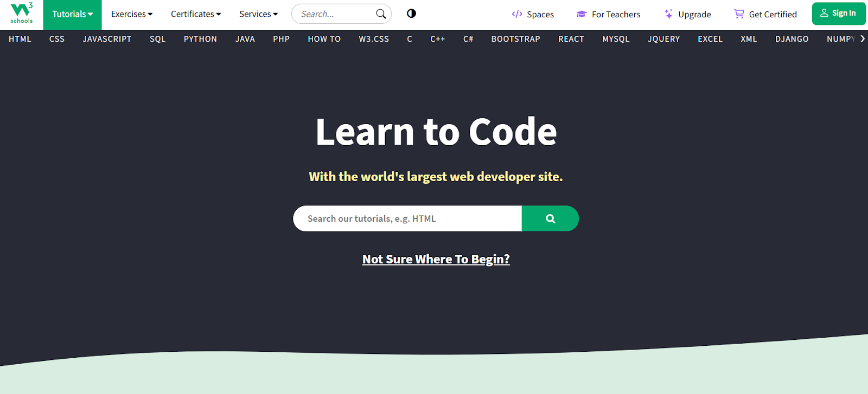Open the Services dropdown menu
Screen dimensions: 868x394
(258, 14)
